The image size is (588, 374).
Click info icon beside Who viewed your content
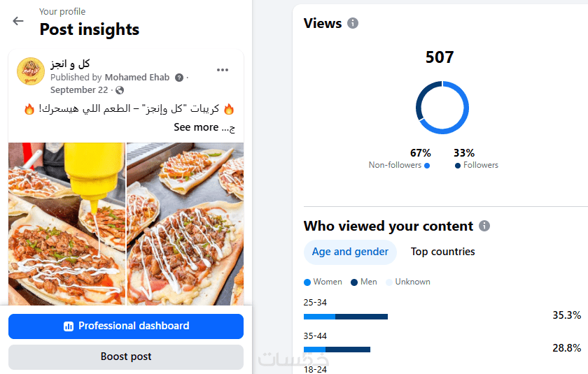[x=484, y=226]
